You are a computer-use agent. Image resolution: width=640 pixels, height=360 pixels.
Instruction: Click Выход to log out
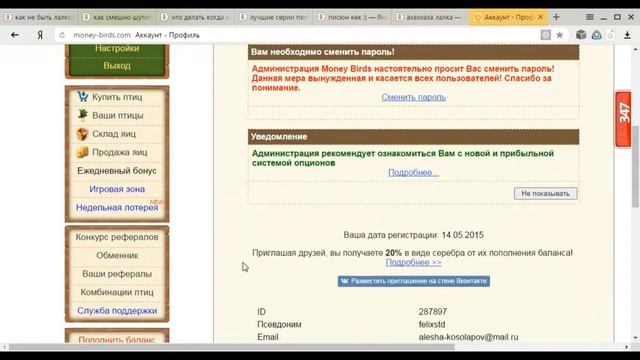117,65
